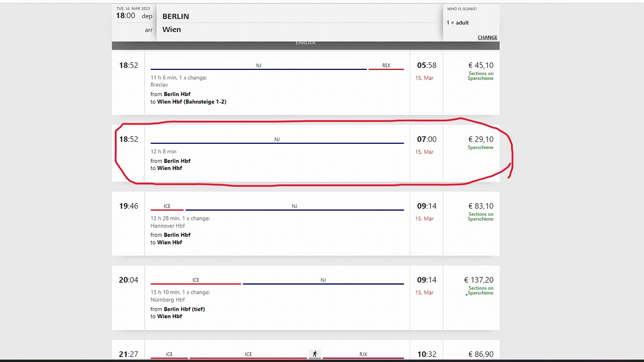
Task: Select the € 83,10 fare
Action: (x=480, y=206)
